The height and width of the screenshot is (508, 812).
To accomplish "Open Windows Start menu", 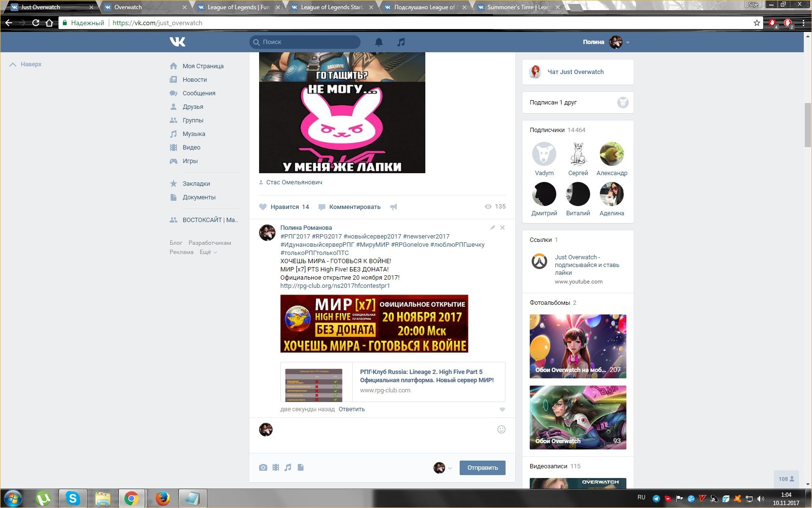I will click(x=13, y=498).
